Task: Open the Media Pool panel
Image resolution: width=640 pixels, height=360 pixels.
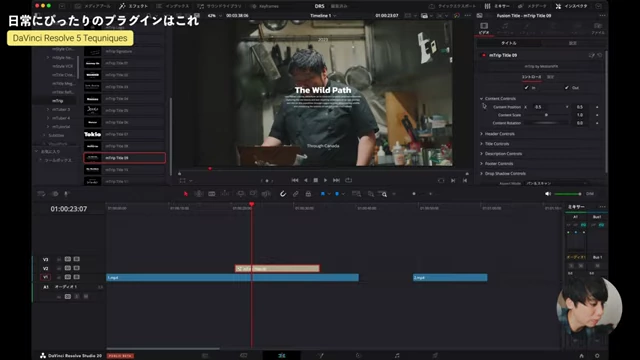Action: point(93,6)
